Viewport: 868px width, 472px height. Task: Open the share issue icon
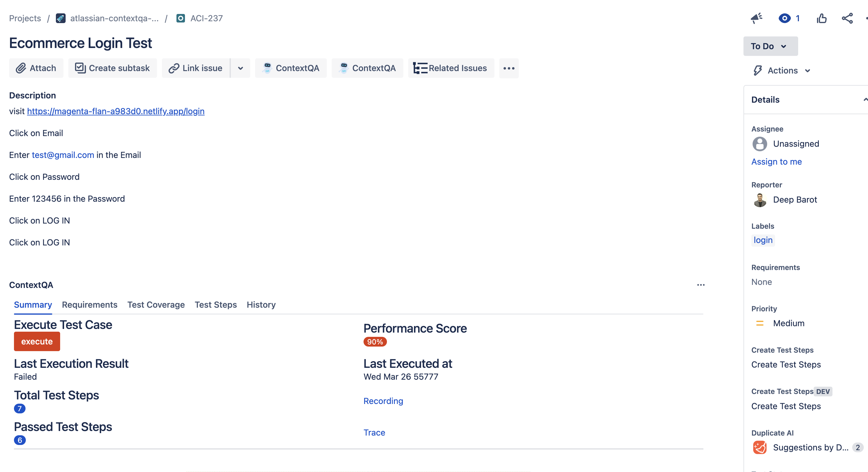pos(847,18)
